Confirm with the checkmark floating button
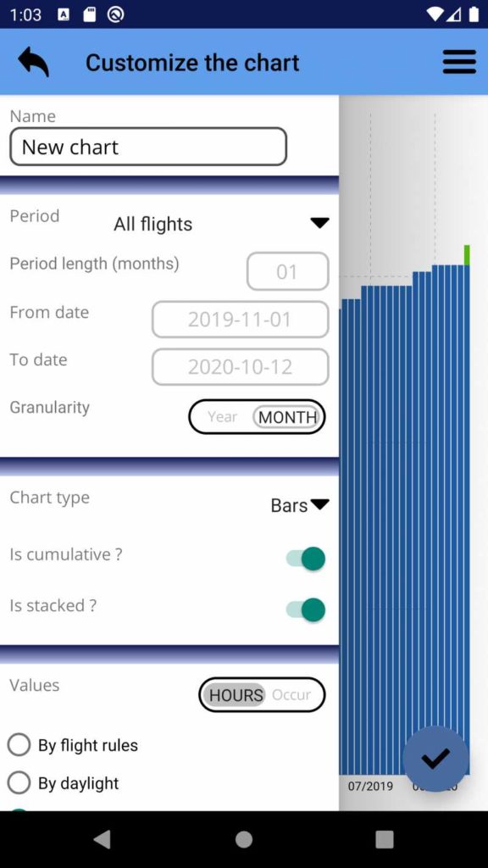 point(435,759)
